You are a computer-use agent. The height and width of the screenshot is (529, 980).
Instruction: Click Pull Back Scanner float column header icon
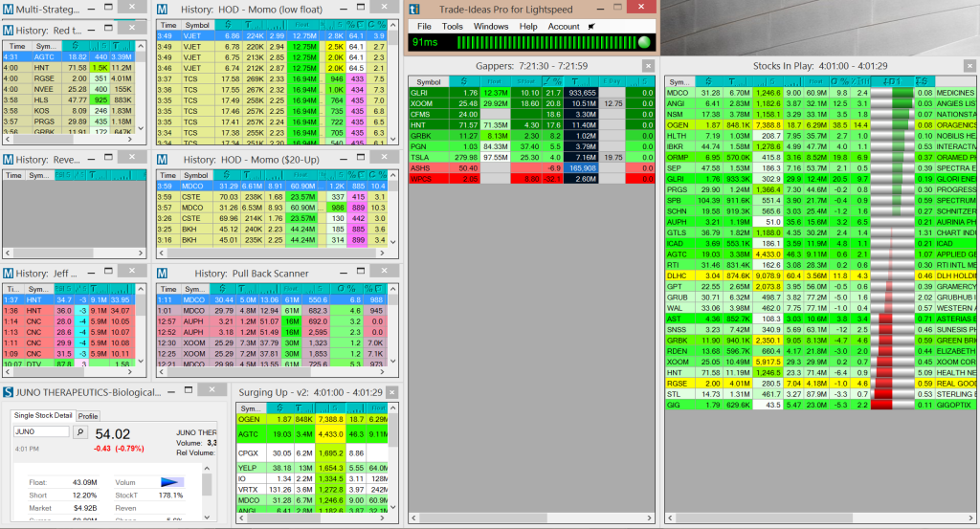(x=291, y=289)
